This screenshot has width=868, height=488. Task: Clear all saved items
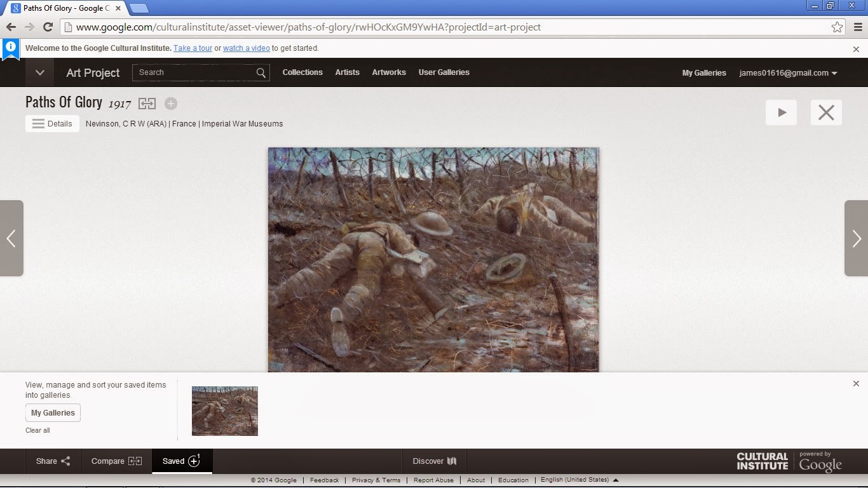(x=37, y=430)
